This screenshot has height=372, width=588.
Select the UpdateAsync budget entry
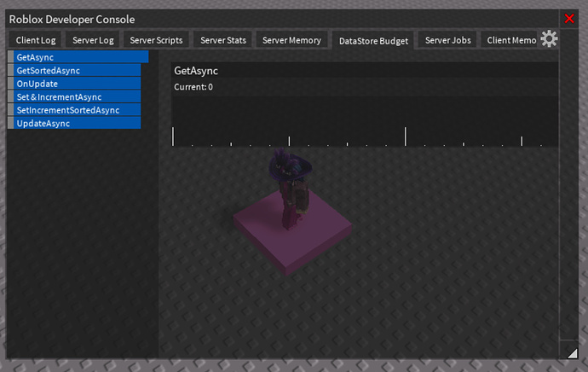click(74, 123)
